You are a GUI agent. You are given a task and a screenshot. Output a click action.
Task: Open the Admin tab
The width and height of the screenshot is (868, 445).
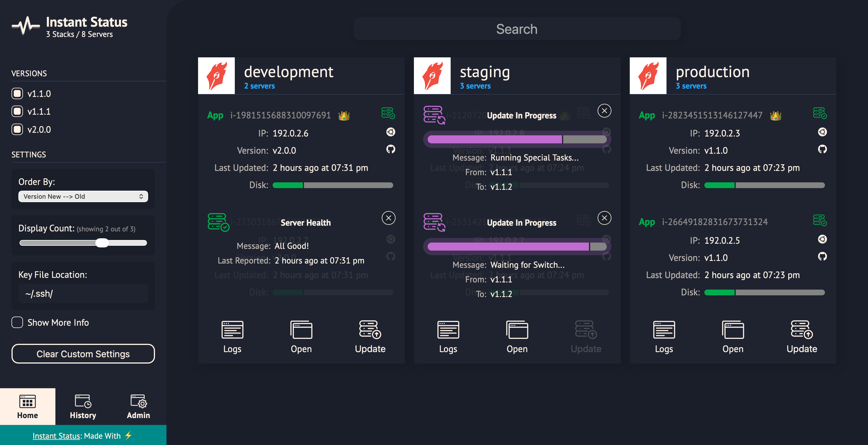click(138, 407)
